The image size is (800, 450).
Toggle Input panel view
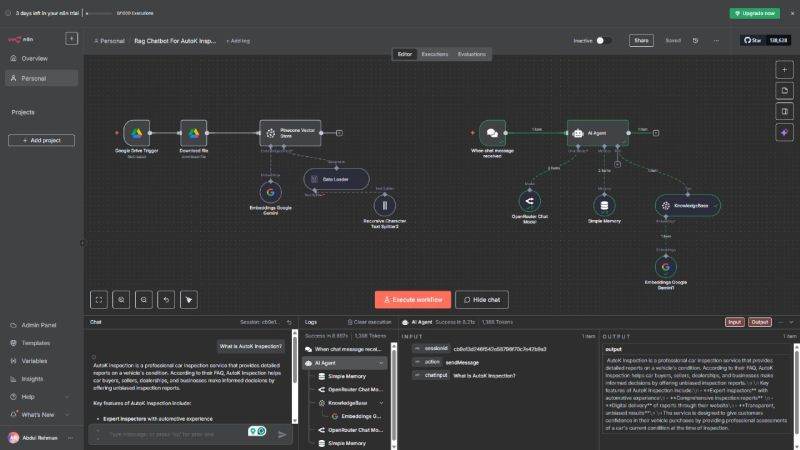click(734, 322)
